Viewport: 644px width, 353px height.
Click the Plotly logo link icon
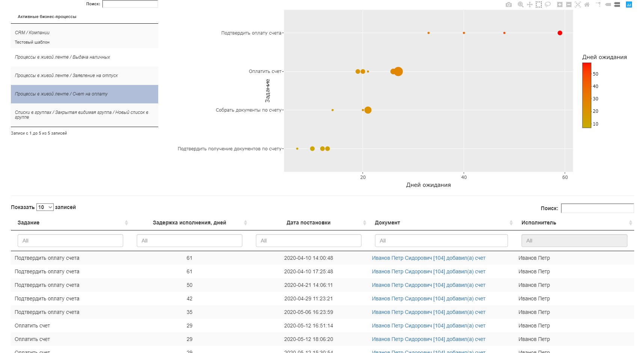629,5
